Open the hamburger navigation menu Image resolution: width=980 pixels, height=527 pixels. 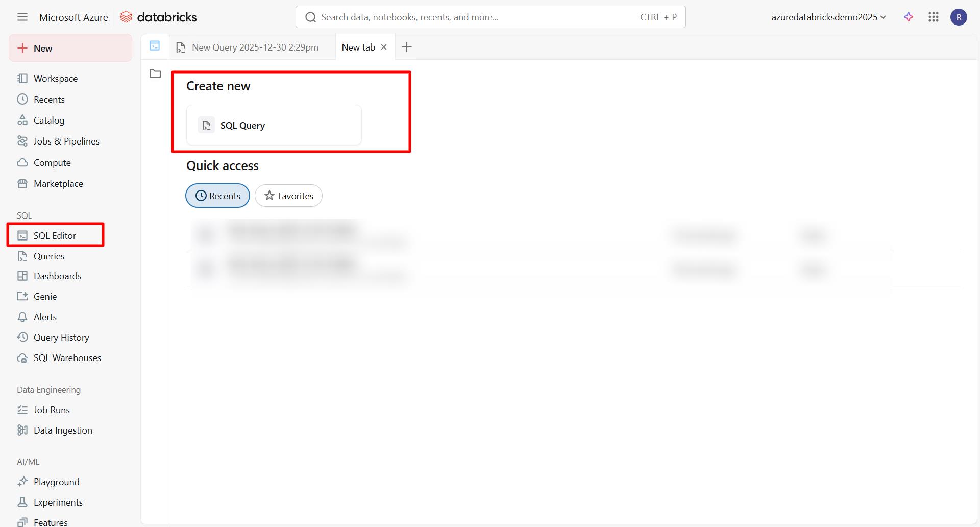pos(22,17)
